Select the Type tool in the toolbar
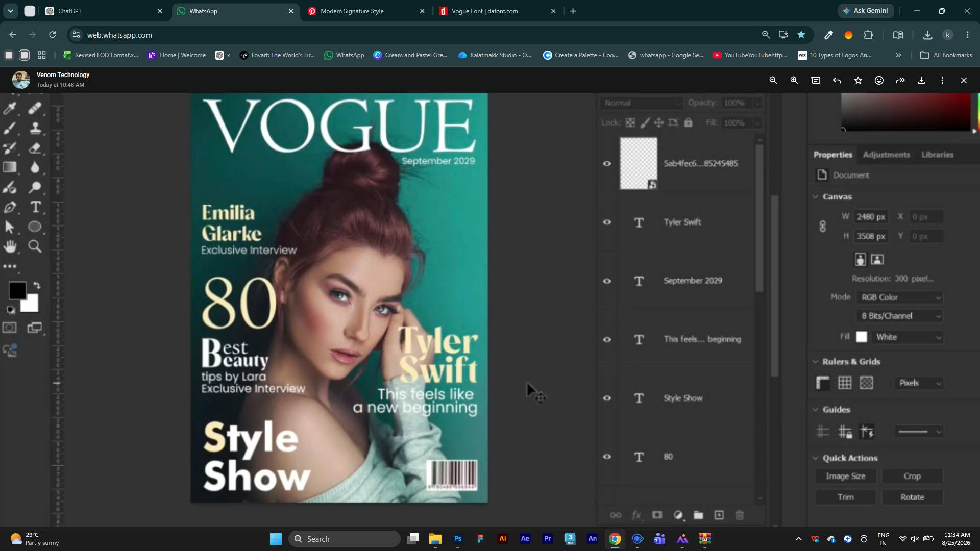The image size is (980, 551). point(35,207)
